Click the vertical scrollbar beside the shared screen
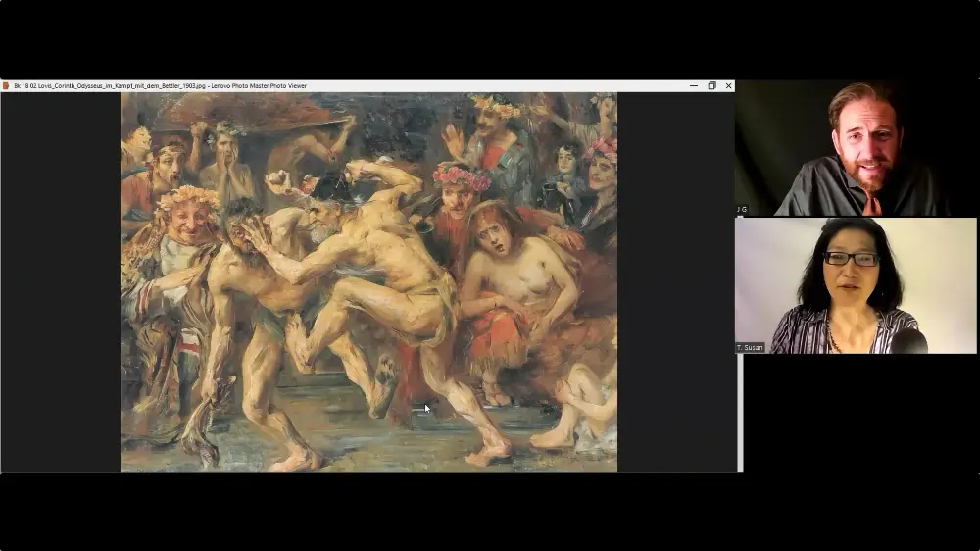This screenshot has height=551, width=980. [x=740, y=413]
